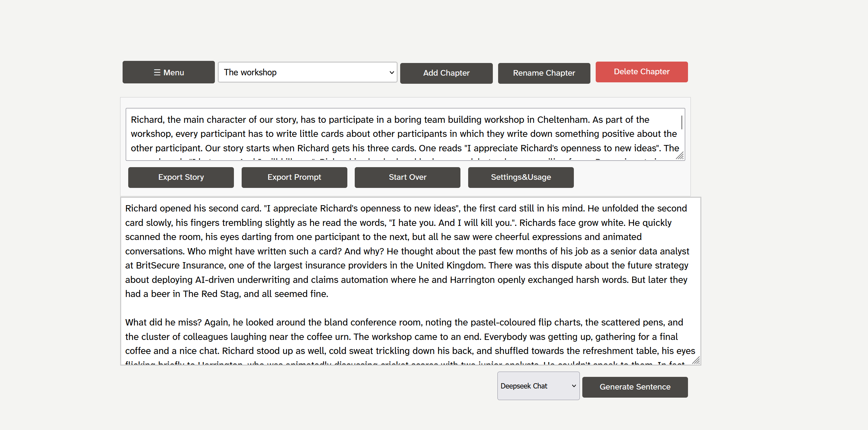Open the Deepseek Chat model dropdown

538,386
